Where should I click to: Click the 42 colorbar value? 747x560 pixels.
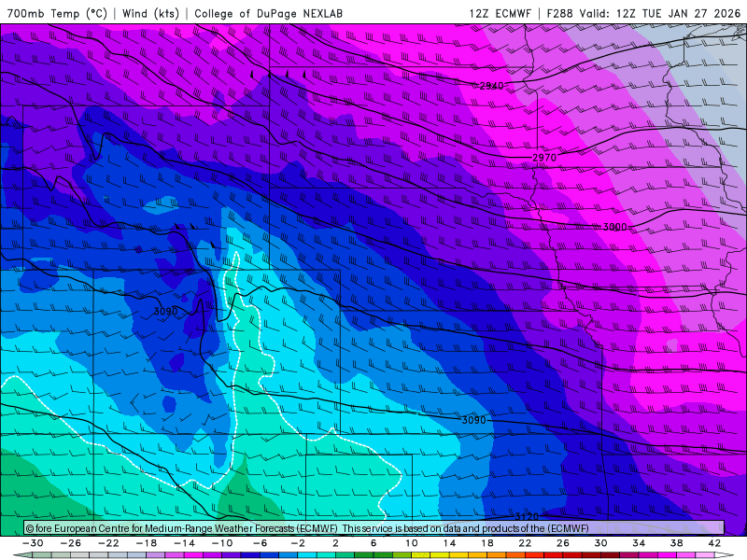click(714, 543)
